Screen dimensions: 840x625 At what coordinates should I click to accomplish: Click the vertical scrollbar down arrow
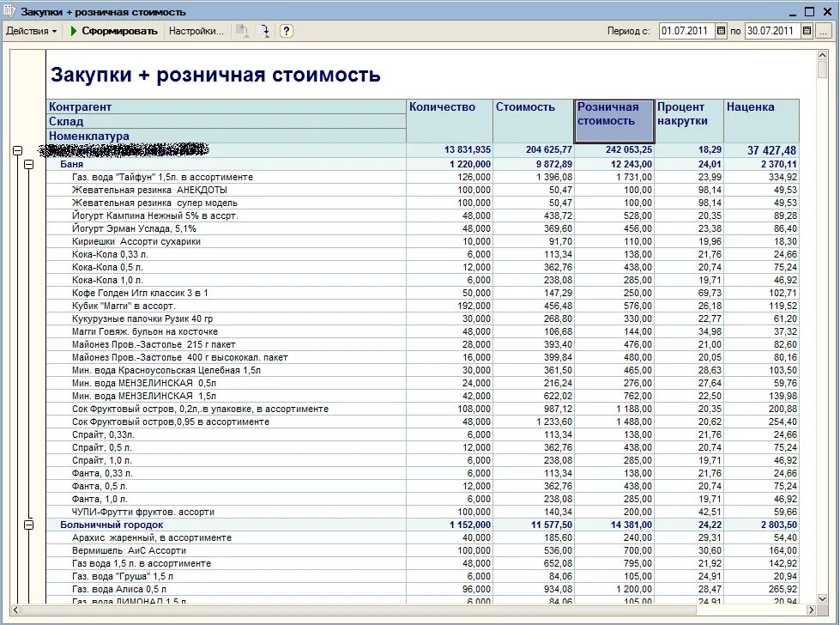click(x=823, y=598)
